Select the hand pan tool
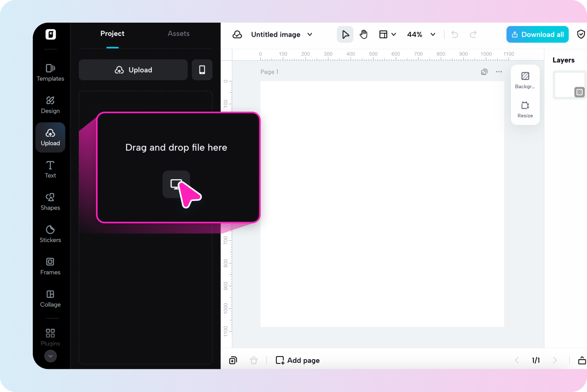Image resolution: width=587 pixels, height=392 pixels. click(x=364, y=34)
